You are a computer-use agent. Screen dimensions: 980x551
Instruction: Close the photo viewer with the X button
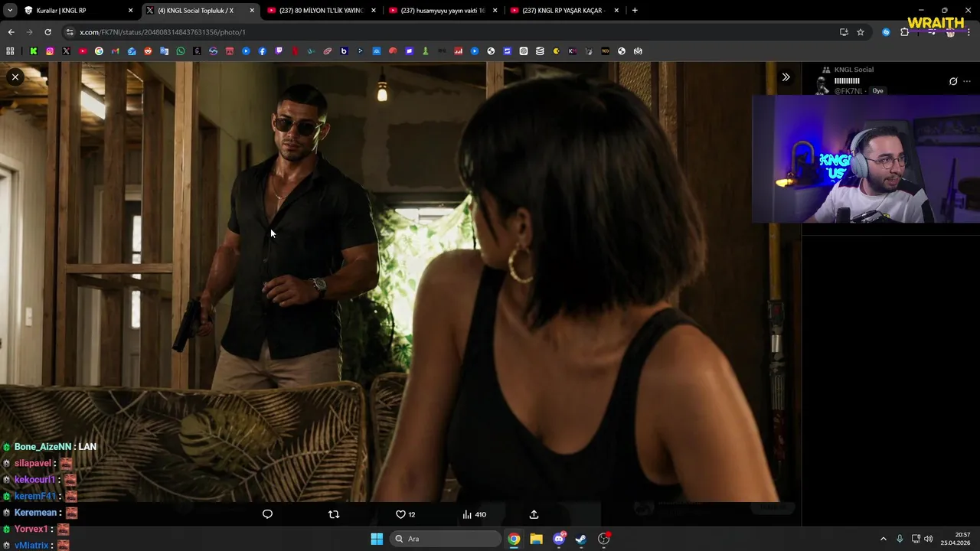click(15, 77)
